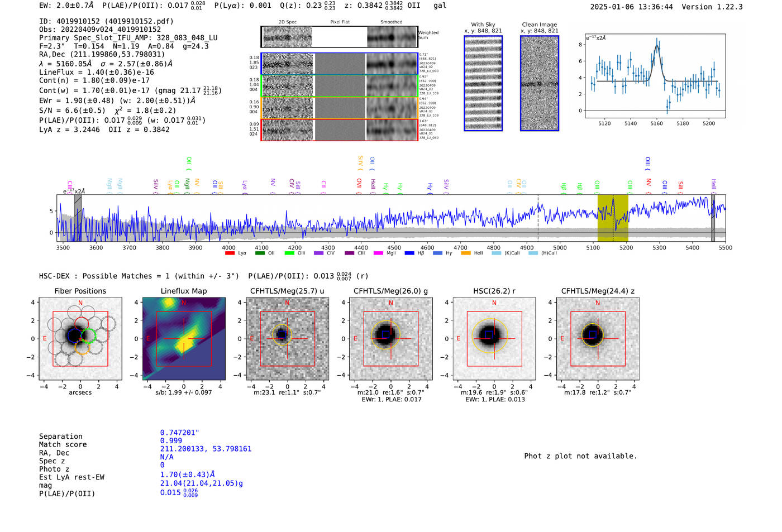
Task: Click the λ = 5160.05Å wavelength line
Action: coord(106,64)
